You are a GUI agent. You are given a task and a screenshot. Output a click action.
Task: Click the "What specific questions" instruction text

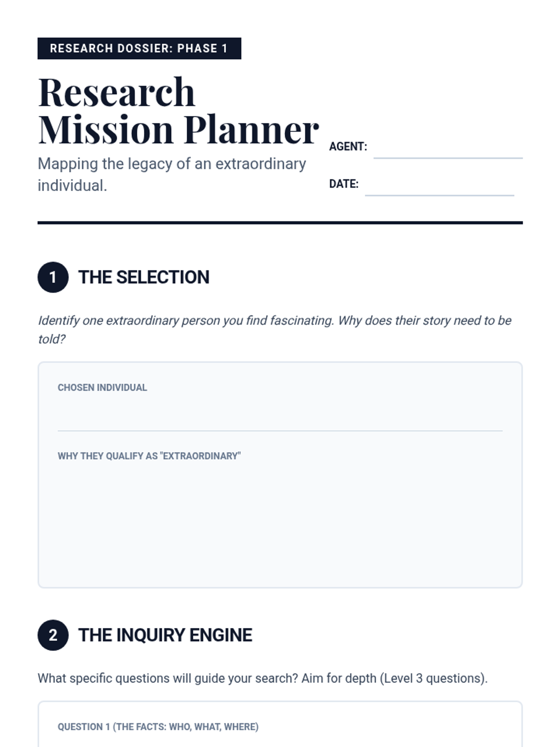pyautogui.click(x=263, y=678)
